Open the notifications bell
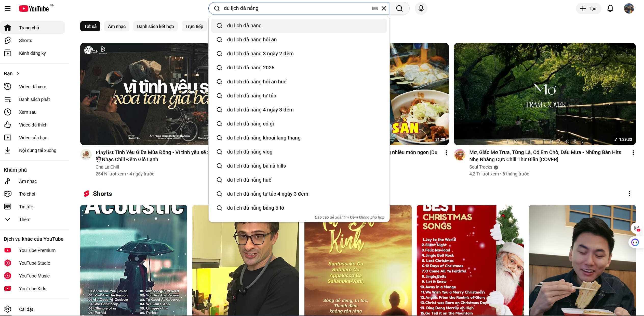The width and height of the screenshot is (644, 316). [x=610, y=8]
